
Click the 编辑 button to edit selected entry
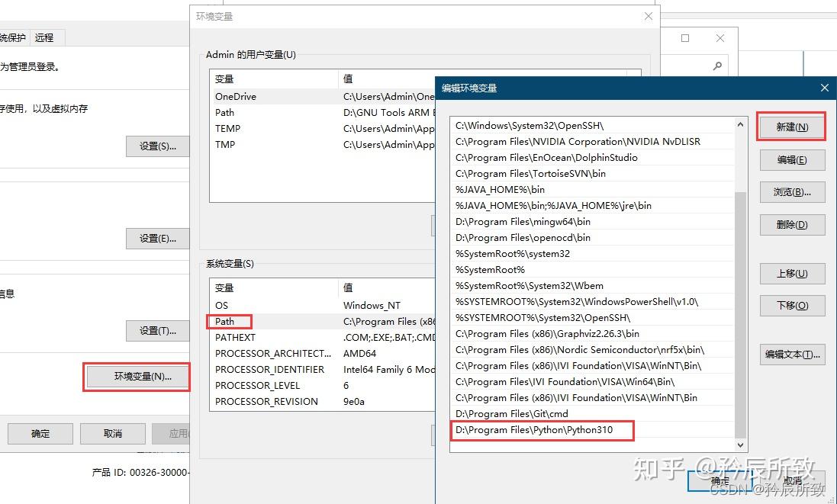click(790, 159)
